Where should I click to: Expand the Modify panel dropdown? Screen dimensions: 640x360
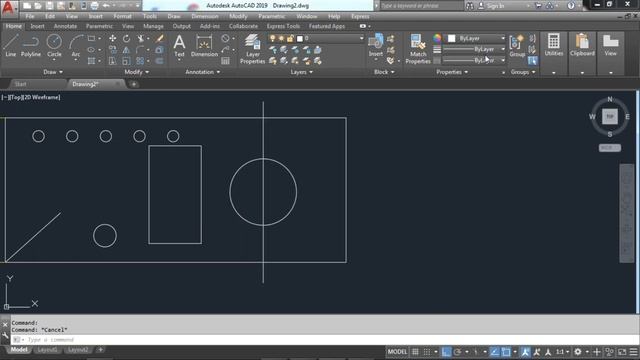pyautogui.click(x=137, y=72)
